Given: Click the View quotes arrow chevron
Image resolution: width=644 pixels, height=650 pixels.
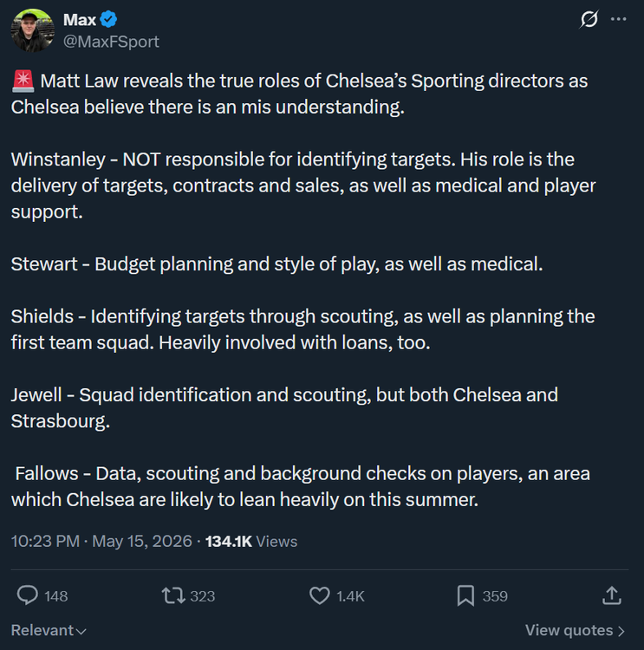Looking at the screenshot, I should [x=621, y=631].
